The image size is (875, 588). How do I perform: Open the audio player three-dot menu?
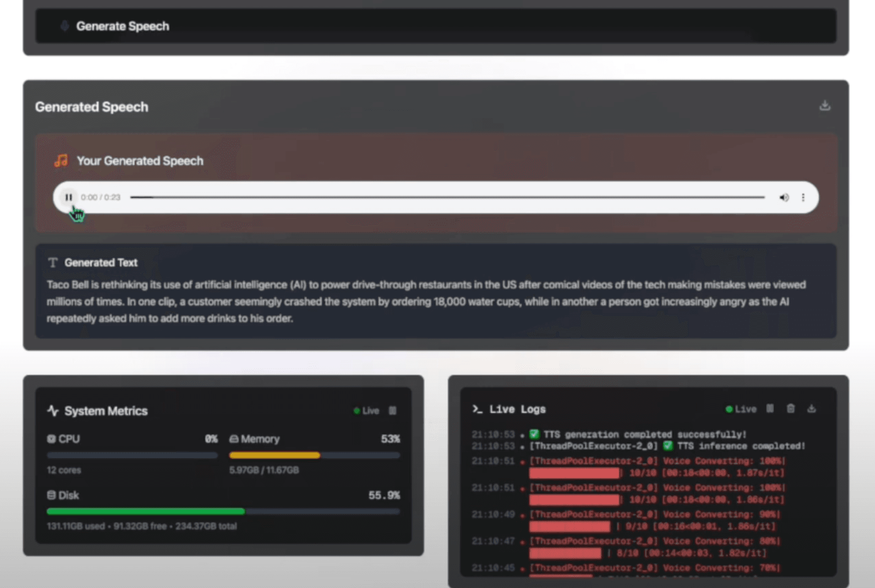pyautogui.click(x=803, y=197)
